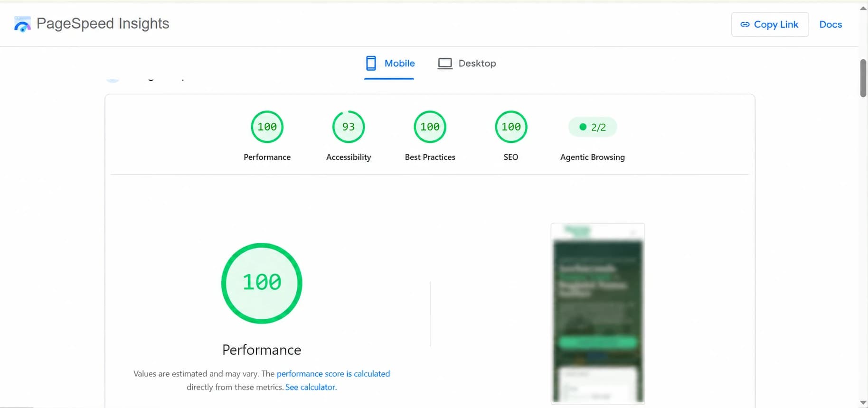Image resolution: width=868 pixels, height=408 pixels.
Task: Click the Agentic Browsing category label
Action: point(593,157)
